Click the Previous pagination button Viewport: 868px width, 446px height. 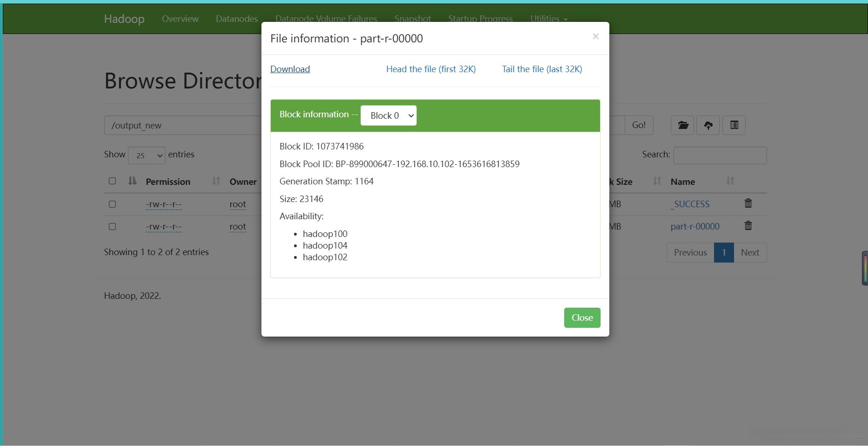coord(690,252)
